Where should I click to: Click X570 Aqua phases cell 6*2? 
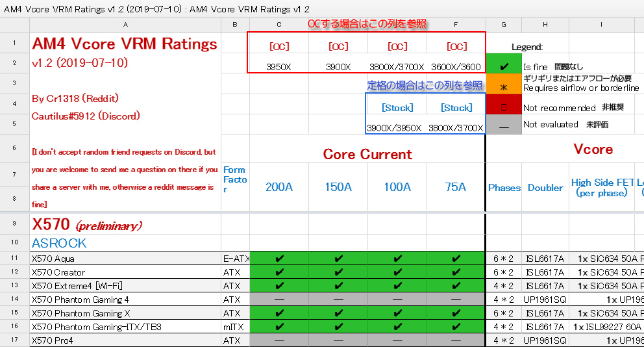(x=504, y=259)
